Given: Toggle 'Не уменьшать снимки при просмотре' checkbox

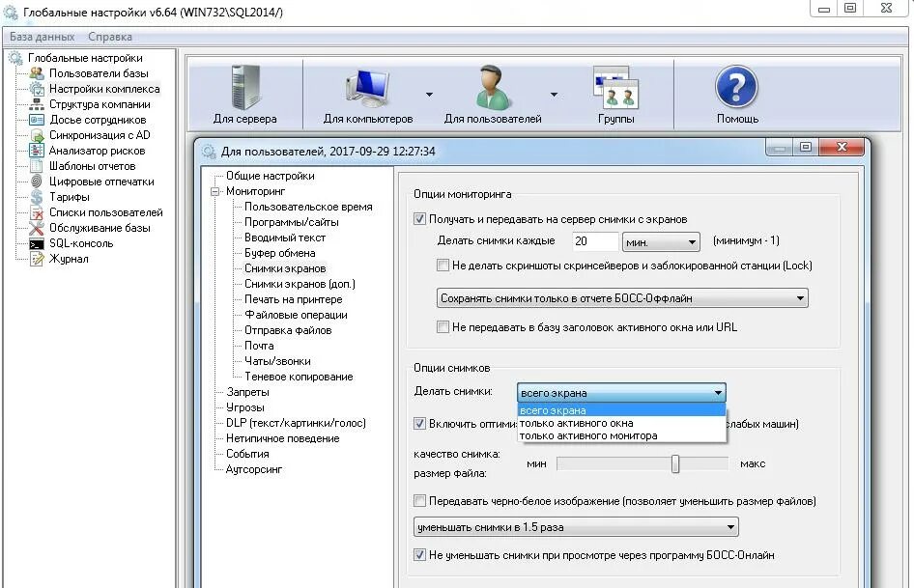Looking at the screenshot, I should (x=419, y=555).
